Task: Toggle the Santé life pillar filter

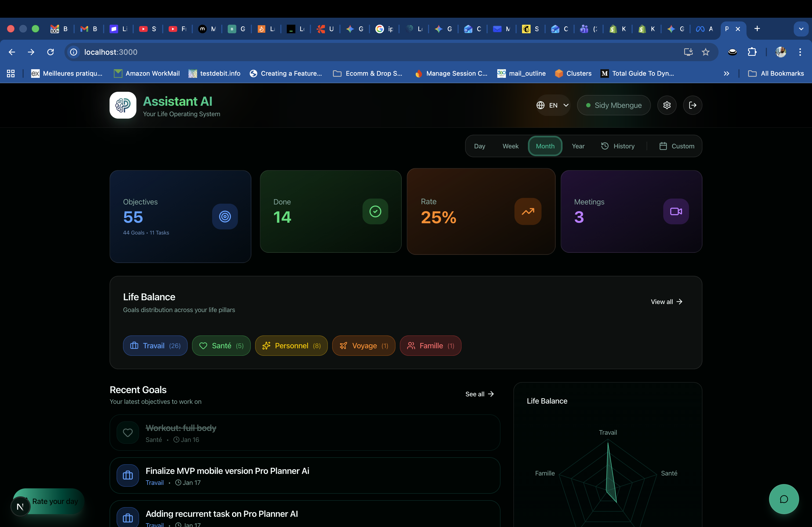Action: click(221, 345)
